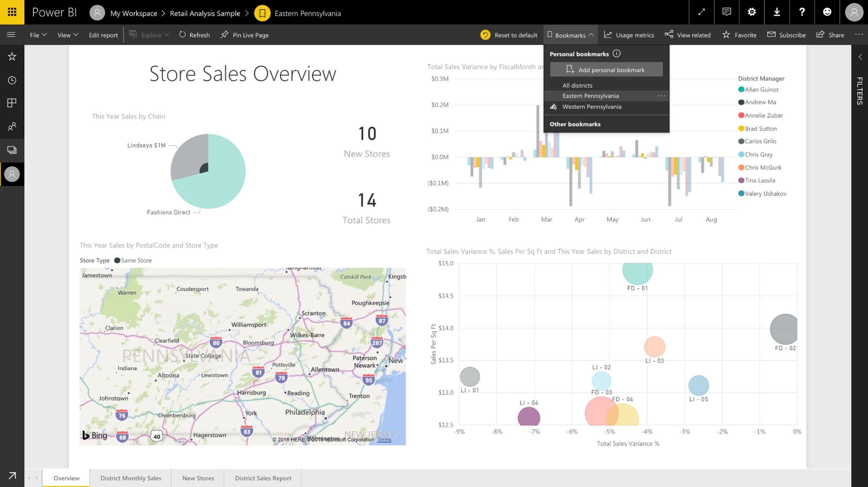
Task: Switch to District Sales Report tab
Action: (x=263, y=478)
